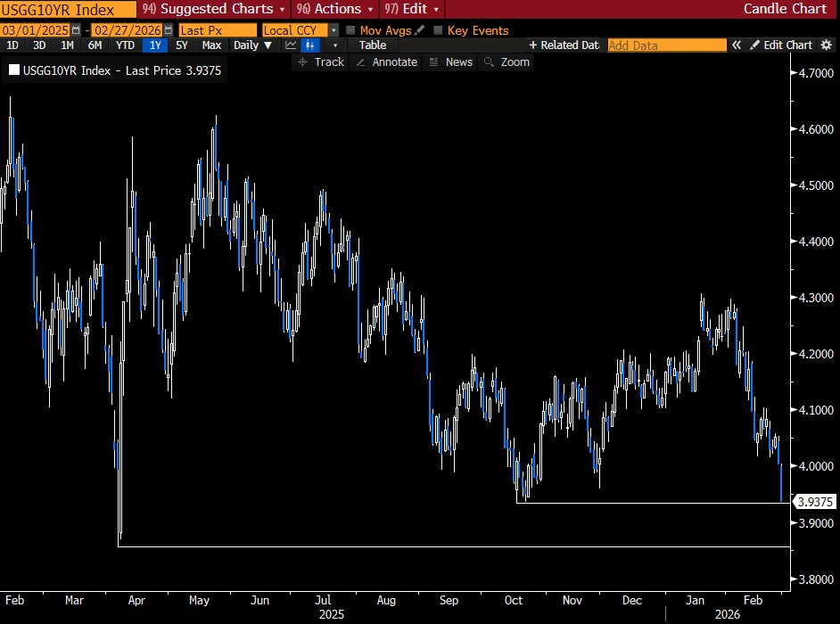Expand the Local CCY currency dropdown

click(x=334, y=30)
